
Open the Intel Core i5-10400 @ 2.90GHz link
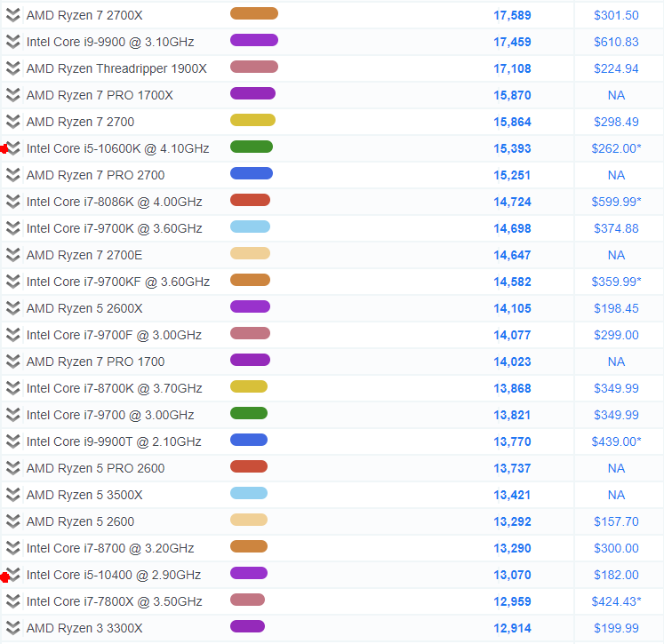(x=114, y=575)
